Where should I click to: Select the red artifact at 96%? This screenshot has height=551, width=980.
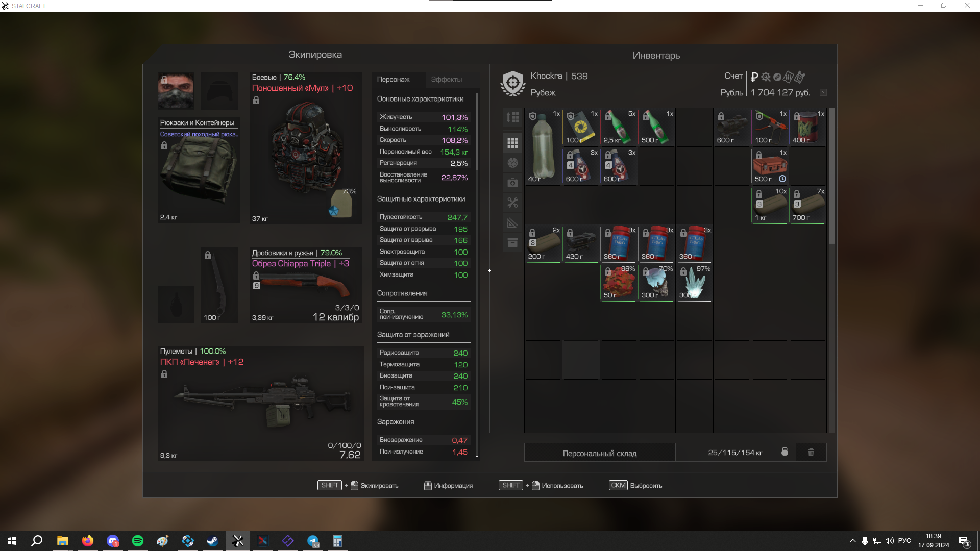tap(619, 282)
